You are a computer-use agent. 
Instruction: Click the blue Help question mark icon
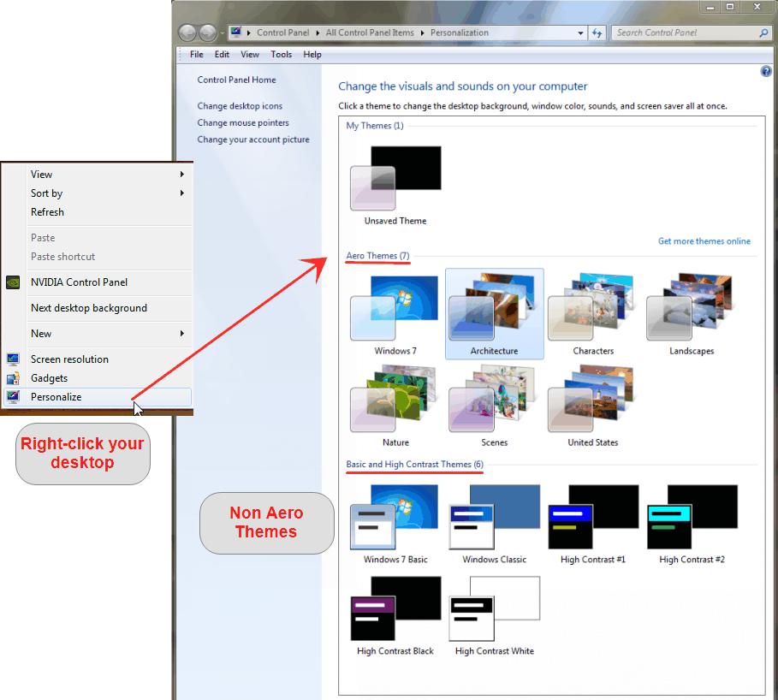(766, 72)
